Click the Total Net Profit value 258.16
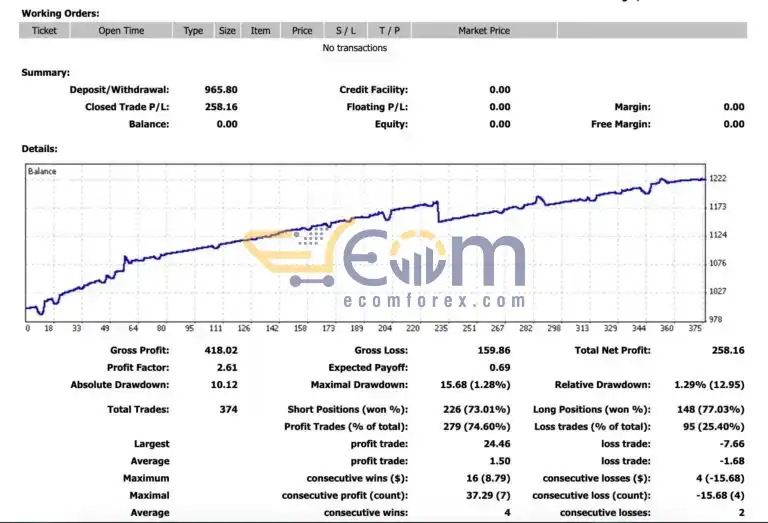Screen dimensions: 768x523 coord(728,350)
